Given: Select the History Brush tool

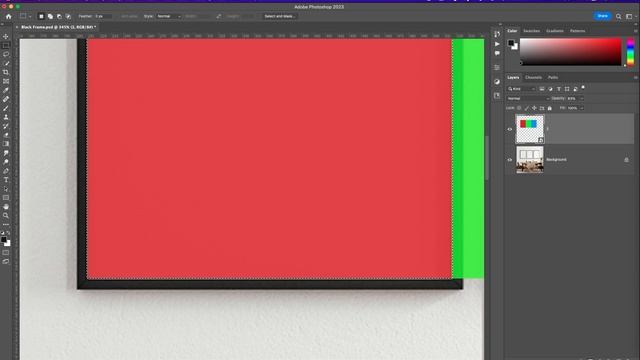Looking at the screenshot, I should pos(6,126).
